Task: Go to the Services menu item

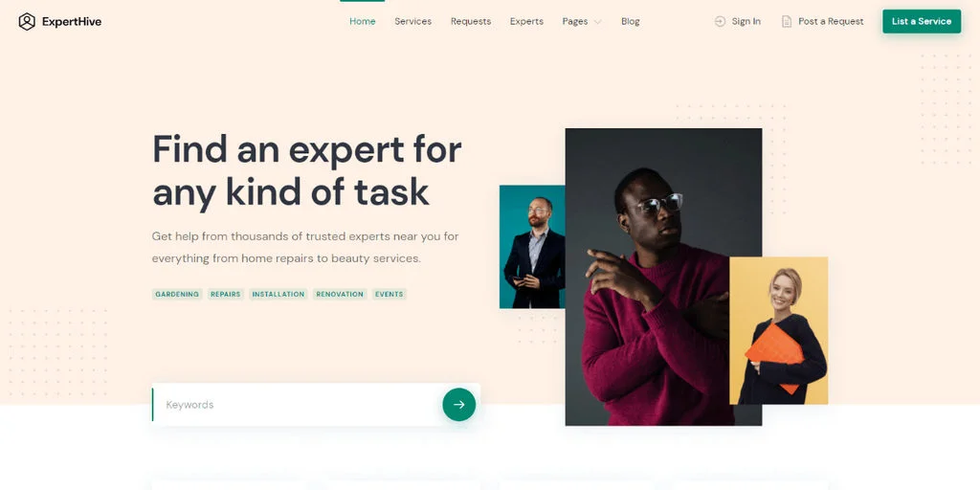Action: (x=413, y=21)
